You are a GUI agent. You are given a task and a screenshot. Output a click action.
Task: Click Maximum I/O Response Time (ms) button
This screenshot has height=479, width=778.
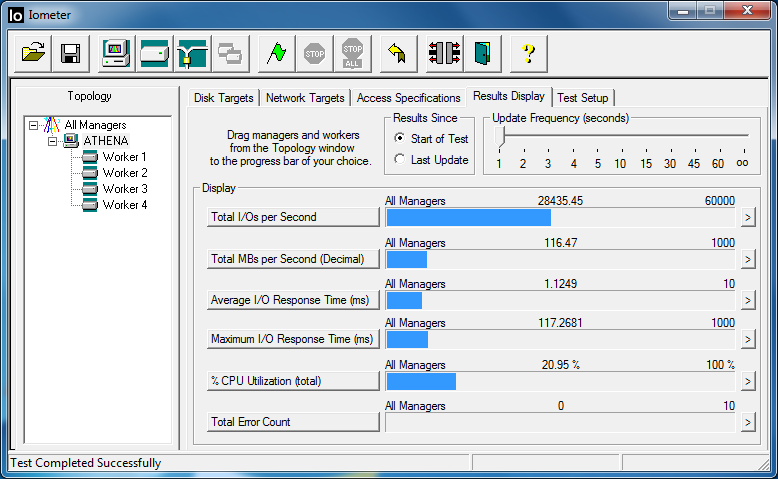(x=293, y=339)
